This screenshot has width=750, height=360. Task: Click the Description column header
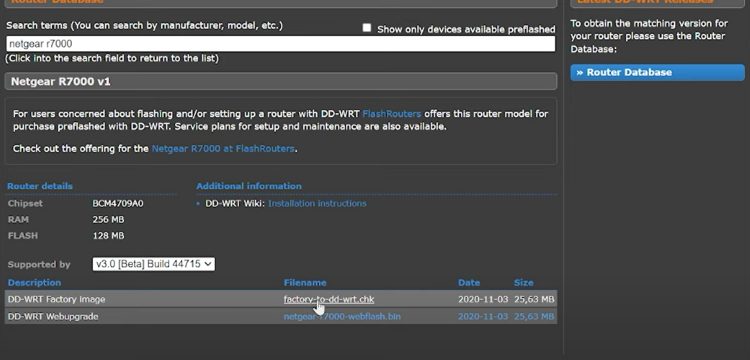pyautogui.click(x=34, y=283)
